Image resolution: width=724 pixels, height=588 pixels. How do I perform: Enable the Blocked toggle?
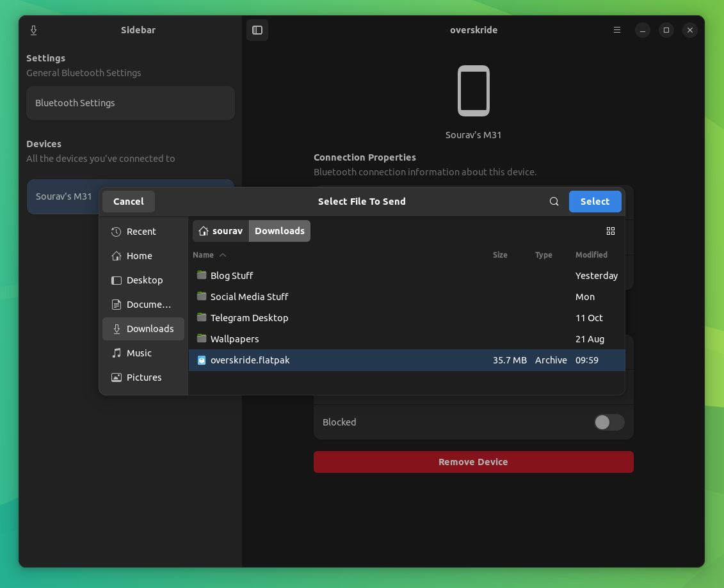pos(609,422)
